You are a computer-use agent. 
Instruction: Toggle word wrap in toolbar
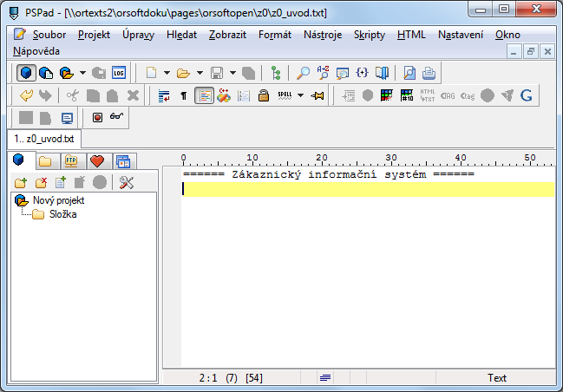(164, 95)
